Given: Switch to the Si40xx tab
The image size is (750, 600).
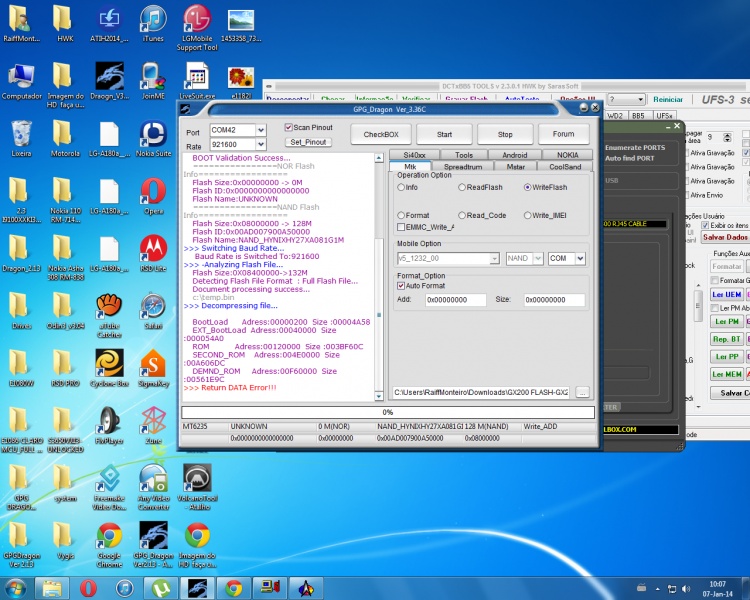Looking at the screenshot, I should click(414, 155).
